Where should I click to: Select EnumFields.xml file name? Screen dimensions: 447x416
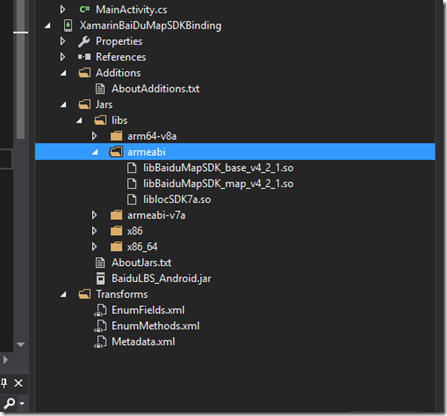pos(148,310)
